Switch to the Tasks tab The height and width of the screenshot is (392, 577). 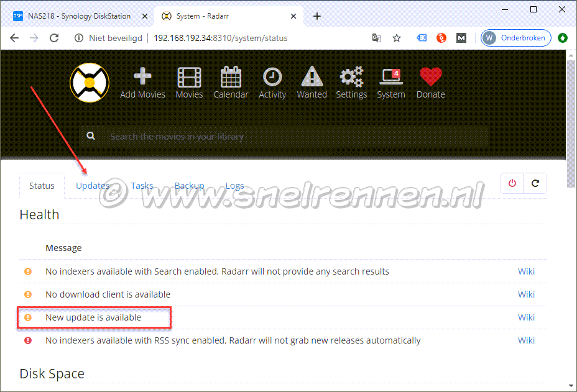(x=142, y=186)
